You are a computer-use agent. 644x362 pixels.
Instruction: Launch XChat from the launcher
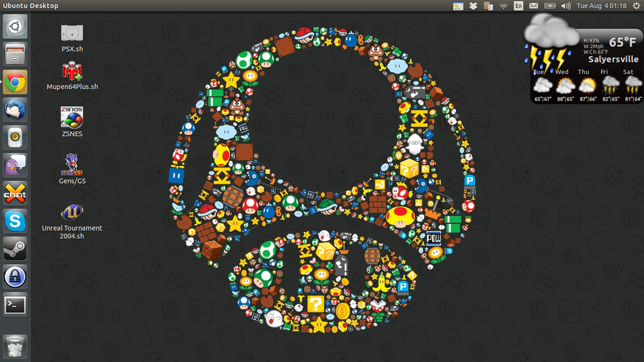[x=15, y=193]
